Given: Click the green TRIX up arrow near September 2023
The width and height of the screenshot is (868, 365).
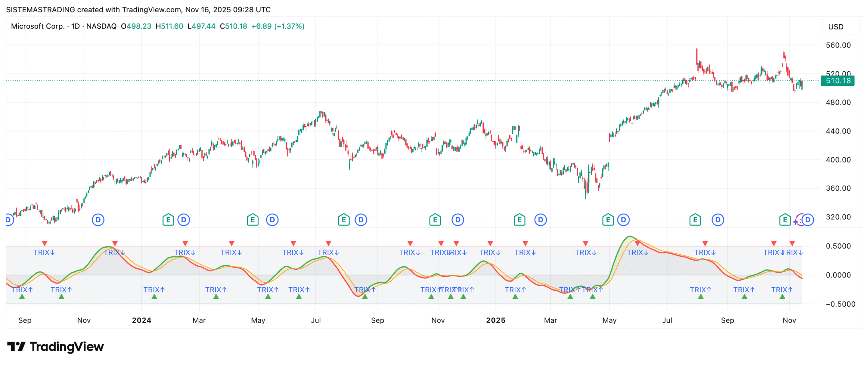Looking at the screenshot, I should pos(22,296).
